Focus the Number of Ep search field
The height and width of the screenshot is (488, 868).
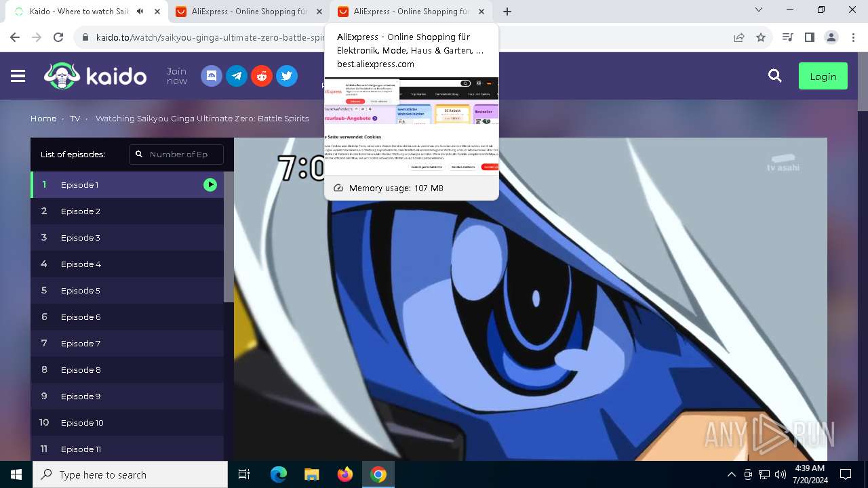[x=176, y=155]
